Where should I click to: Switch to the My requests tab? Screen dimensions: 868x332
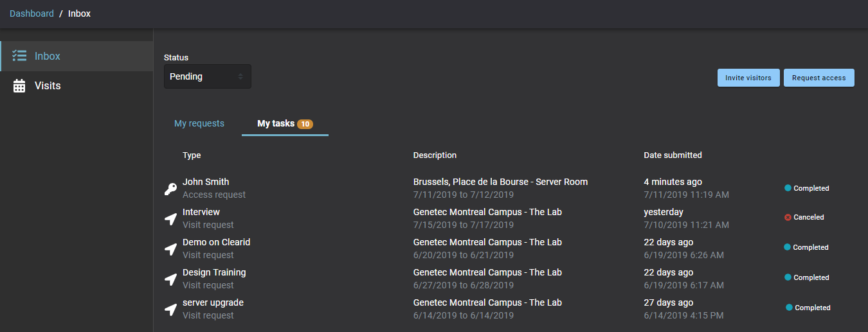click(x=199, y=123)
